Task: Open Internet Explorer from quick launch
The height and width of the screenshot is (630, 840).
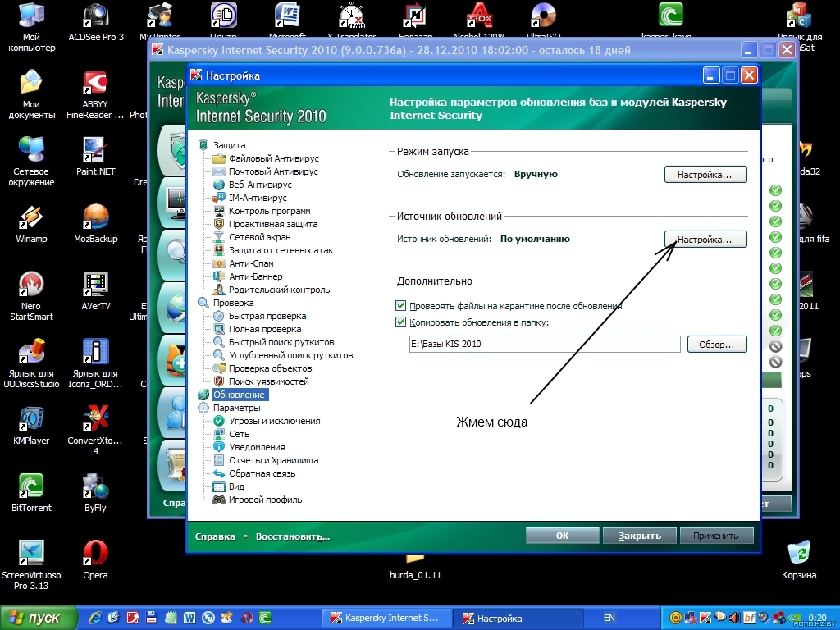Action: (x=95, y=619)
